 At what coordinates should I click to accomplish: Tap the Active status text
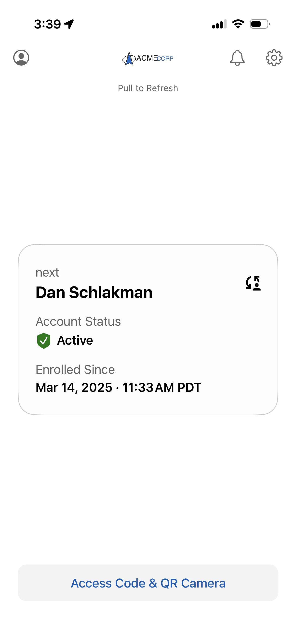(x=75, y=340)
